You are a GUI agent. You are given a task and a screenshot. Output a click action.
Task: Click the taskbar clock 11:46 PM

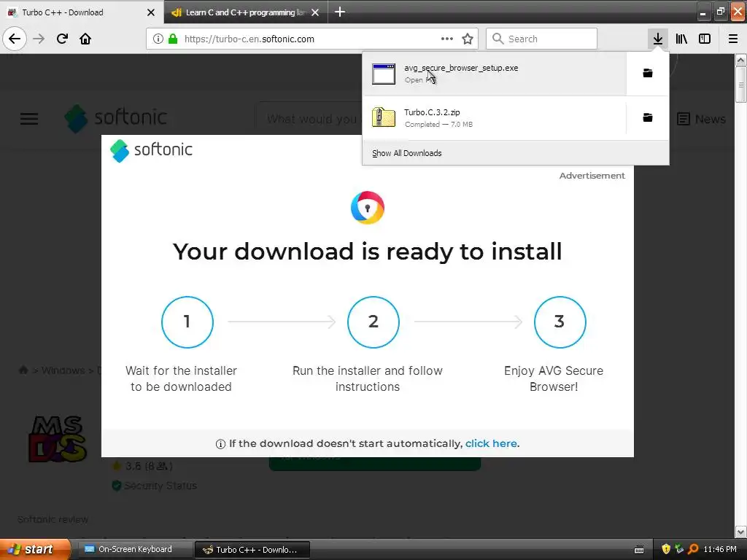720,549
